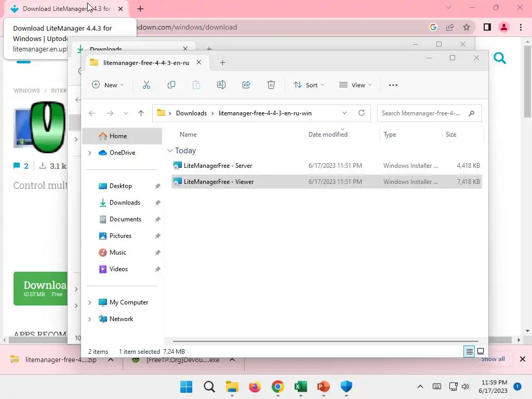The height and width of the screenshot is (399, 532).
Task: Bookmark this page with the star icon
Action: tap(467, 27)
